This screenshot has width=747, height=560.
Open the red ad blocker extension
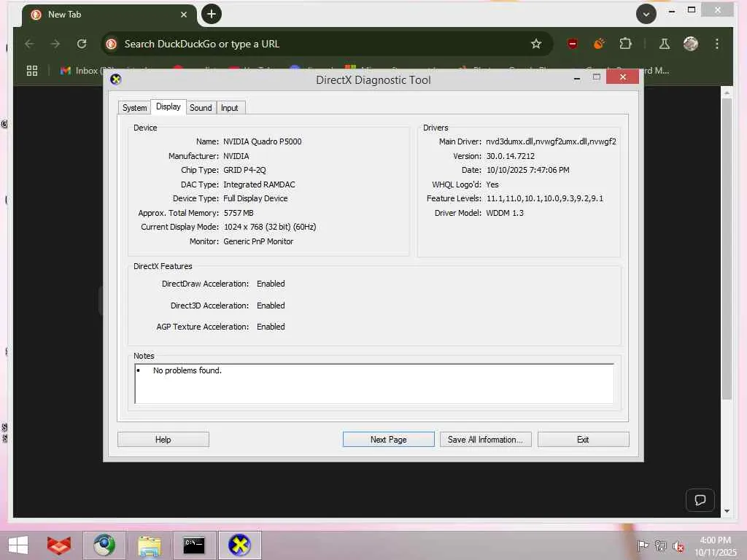[x=573, y=44]
